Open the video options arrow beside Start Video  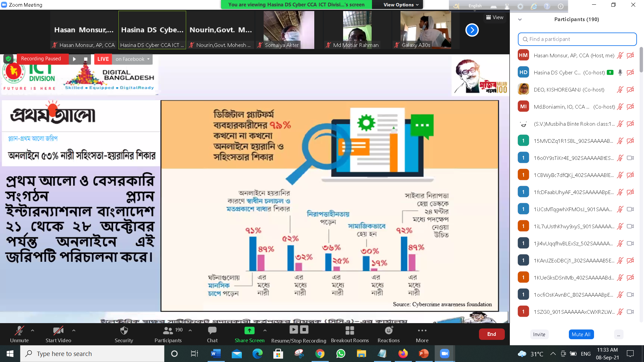point(74,330)
